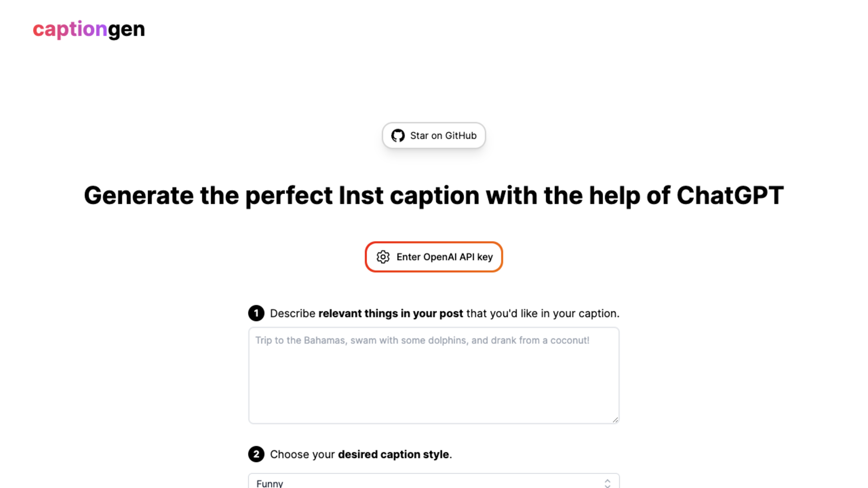The width and height of the screenshot is (868, 488).
Task: Focus the post description text area
Action: click(x=434, y=375)
